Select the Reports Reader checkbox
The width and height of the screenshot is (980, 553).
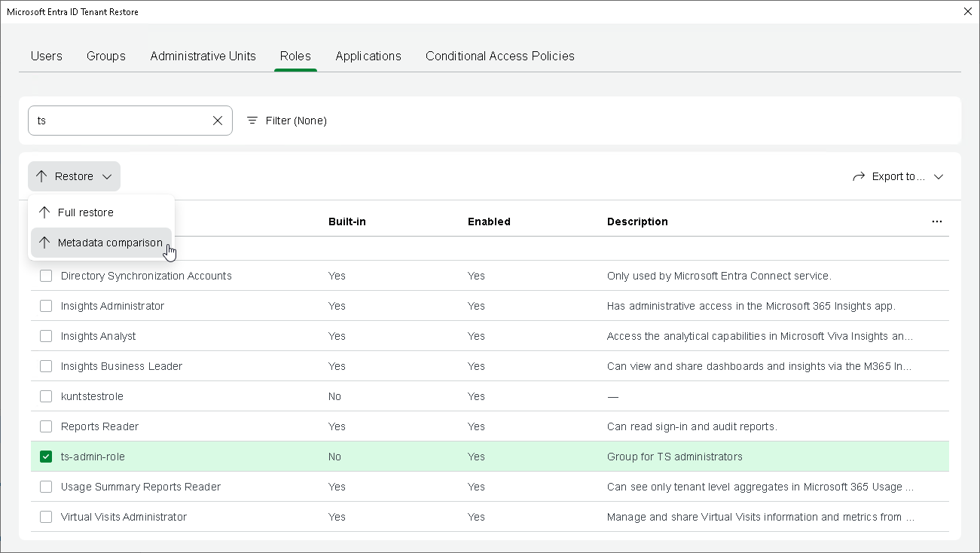46,426
